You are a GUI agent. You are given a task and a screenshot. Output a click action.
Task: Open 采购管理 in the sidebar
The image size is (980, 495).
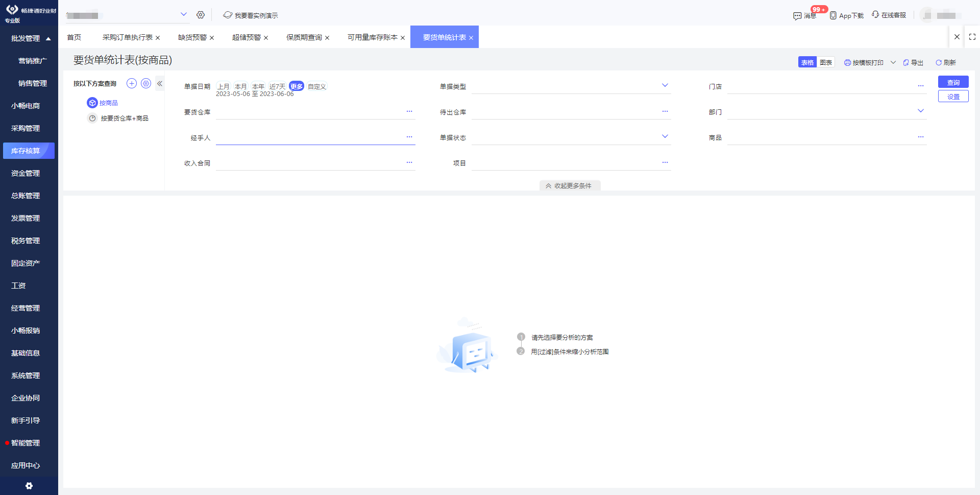pyautogui.click(x=26, y=128)
